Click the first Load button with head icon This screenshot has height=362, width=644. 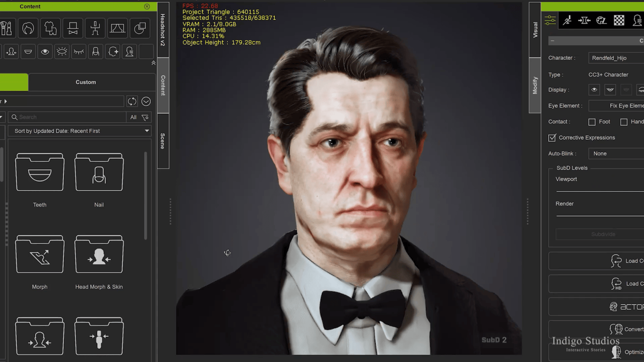pyautogui.click(x=596, y=261)
